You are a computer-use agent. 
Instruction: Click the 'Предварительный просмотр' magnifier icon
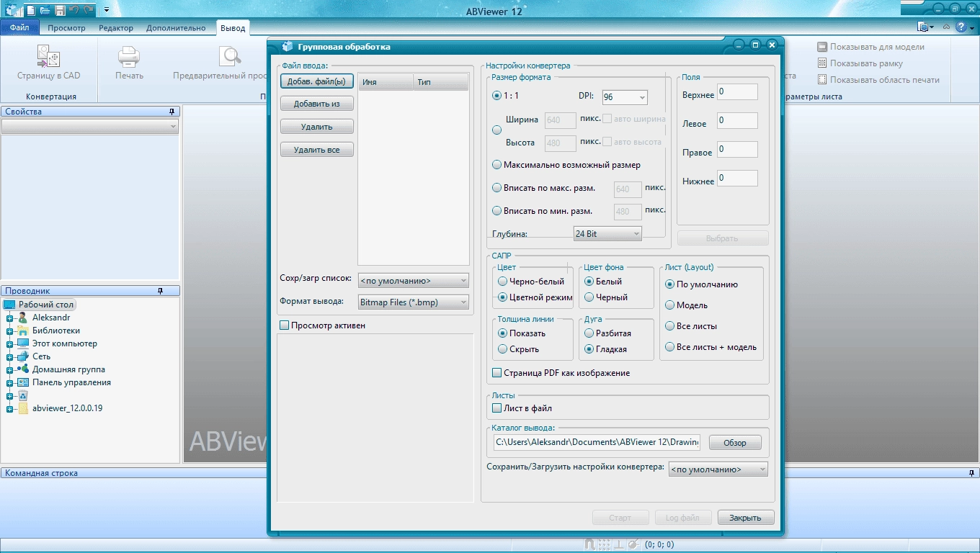click(231, 56)
